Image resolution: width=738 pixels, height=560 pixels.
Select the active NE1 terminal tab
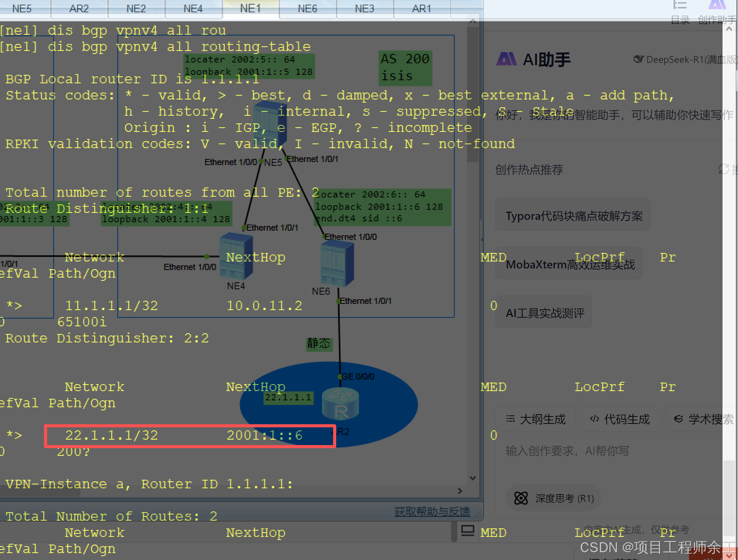251,8
